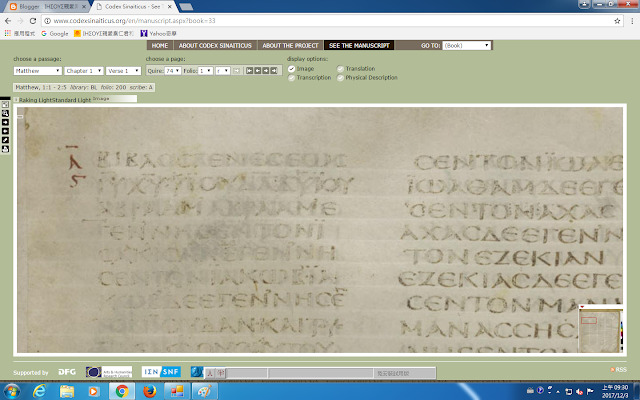Jump to last page with navigation arrow
640x400 pixels.
pos(274,71)
